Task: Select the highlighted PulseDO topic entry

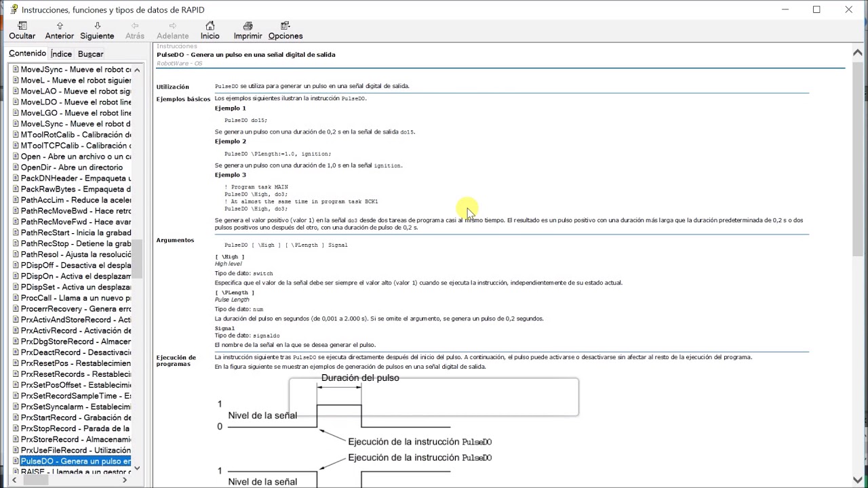Action: [76, 462]
